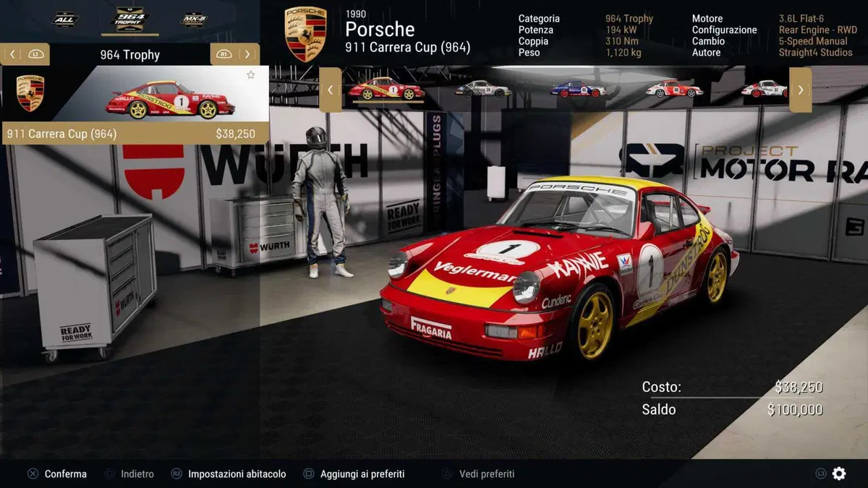The height and width of the screenshot is (488, 868).
Task: Click the Porsche crest on the car card
Action: [x=30, y=93]
